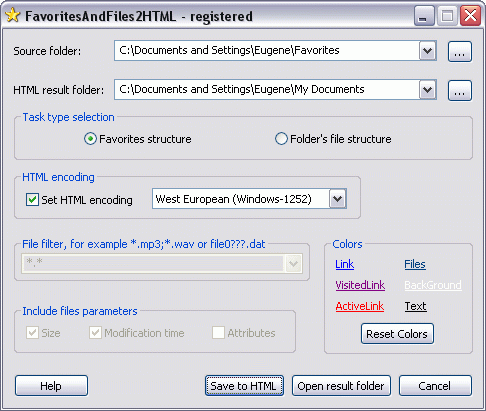Click Open result folder button
The height and width of the screenshot is (411, 486).
[x=341, y=386]
